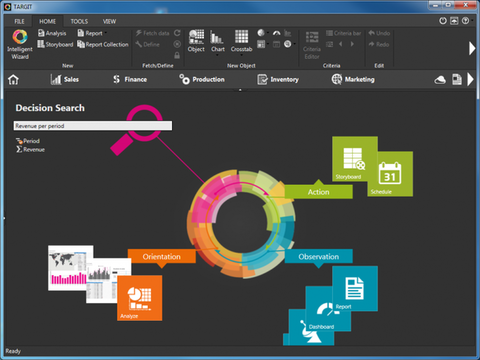The width and height of the screenshot is (480, 360).
Task: Open the Report tile under Observation
Action: (355, 289)
